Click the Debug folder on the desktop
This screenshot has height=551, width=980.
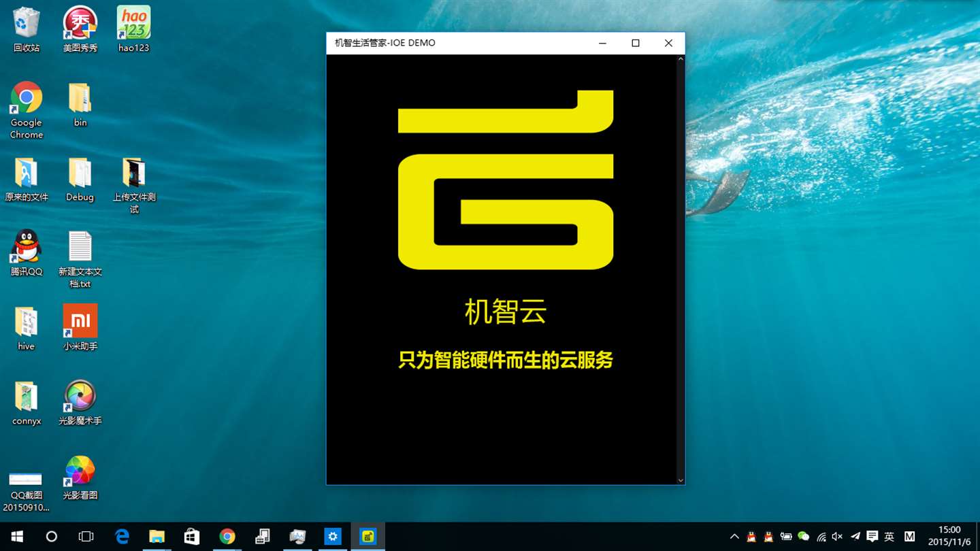click(80, 180)
